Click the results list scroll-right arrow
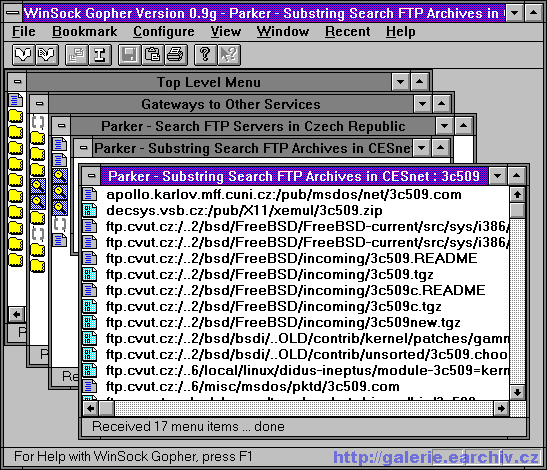 pyautogui.click(x=501, y=408)
